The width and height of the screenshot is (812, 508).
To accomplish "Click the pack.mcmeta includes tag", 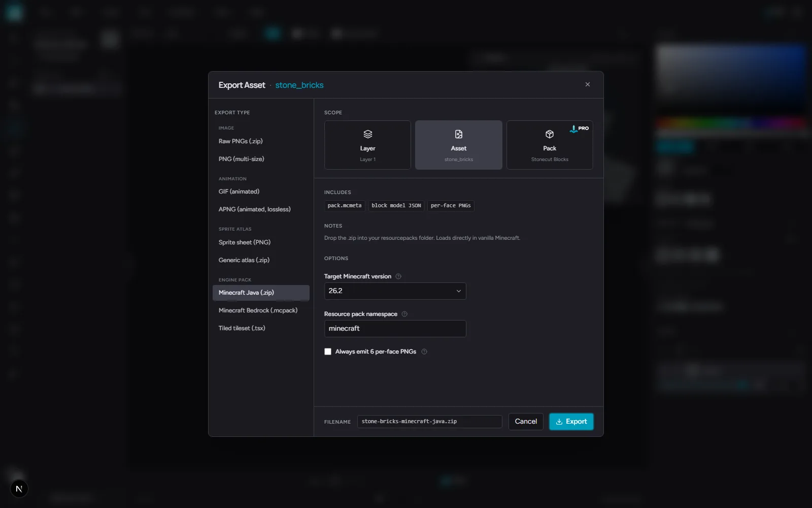I will (x=345, y=206).
